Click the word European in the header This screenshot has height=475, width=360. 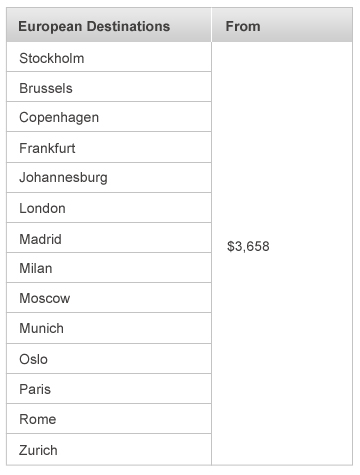50,27
